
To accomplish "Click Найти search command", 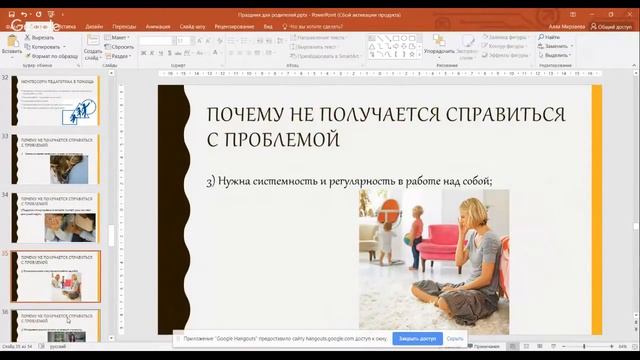I will click(x=549, y=37).
